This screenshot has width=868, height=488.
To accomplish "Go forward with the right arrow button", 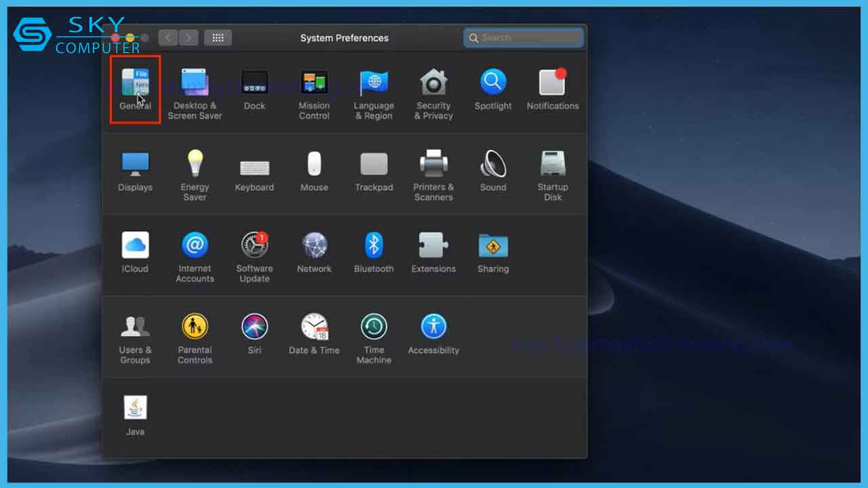I will coord(189,38).
